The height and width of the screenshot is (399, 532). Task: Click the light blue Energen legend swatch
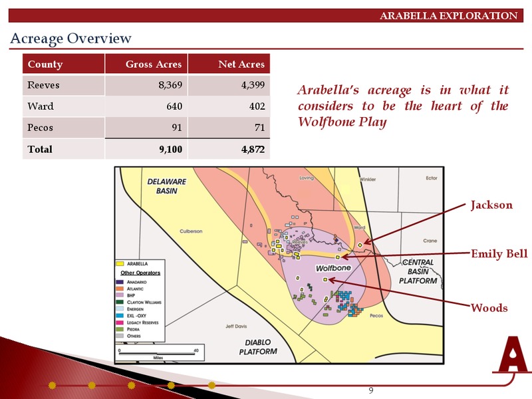[120, 309]
